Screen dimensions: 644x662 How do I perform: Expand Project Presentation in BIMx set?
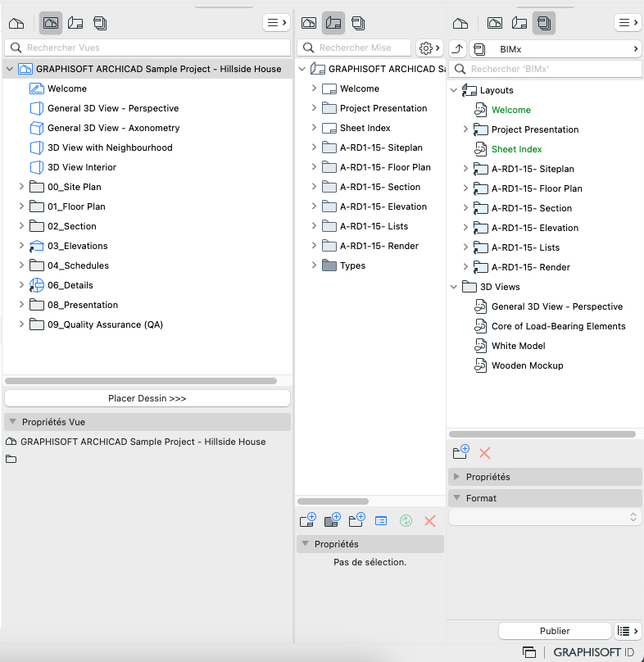tap(465, 129)
